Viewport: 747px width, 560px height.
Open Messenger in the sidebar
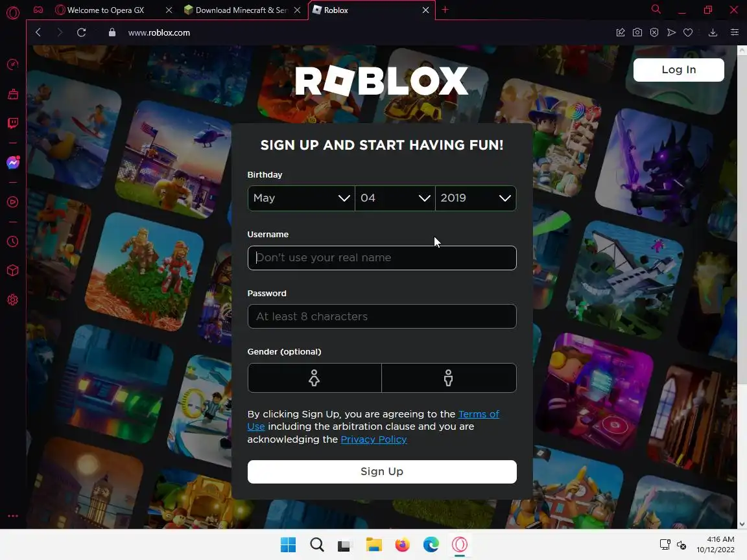(13, 163)
